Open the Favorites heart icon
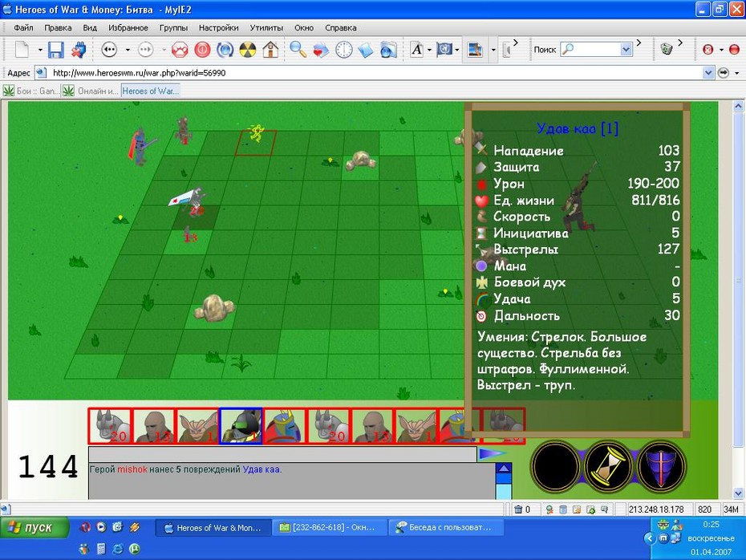 coord(321,50)
